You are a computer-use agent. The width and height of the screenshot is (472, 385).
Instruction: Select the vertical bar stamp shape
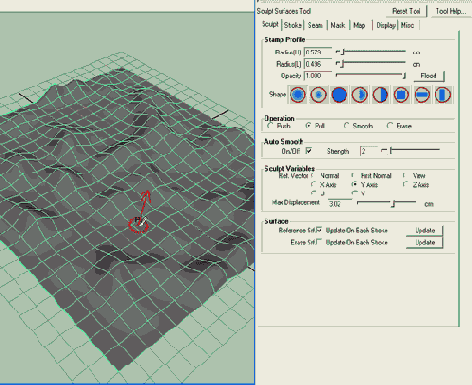pyautogui.click(x=443, y=95)
